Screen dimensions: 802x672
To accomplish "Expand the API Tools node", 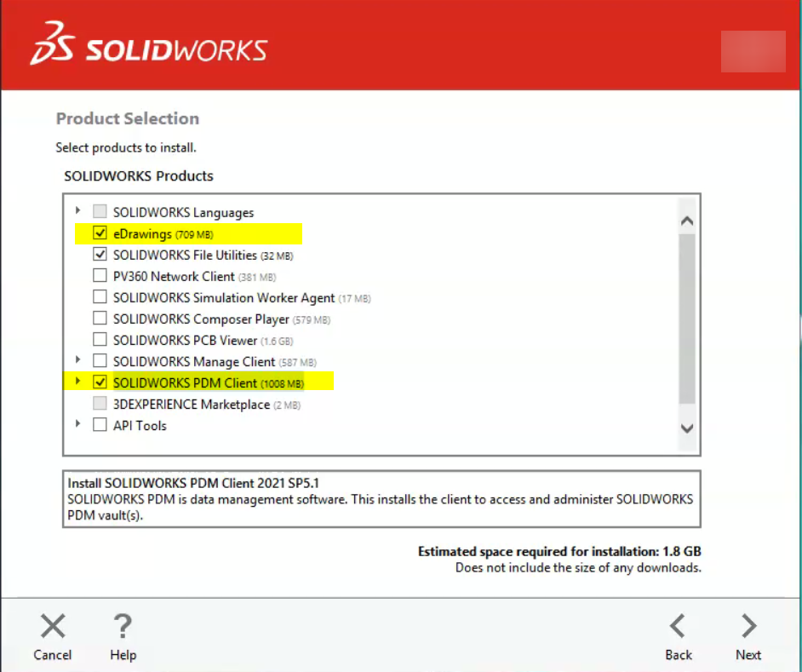I will coord(77,424).
